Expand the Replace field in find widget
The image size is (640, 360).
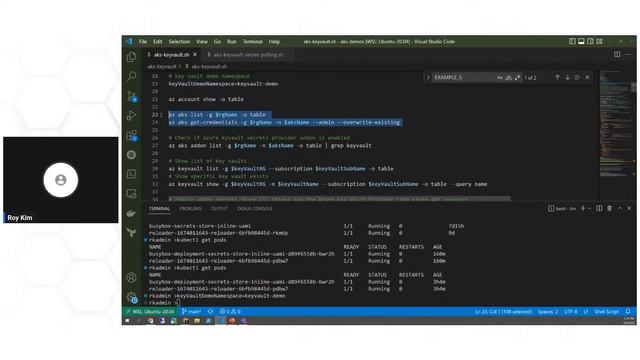(x=428, y=77)
